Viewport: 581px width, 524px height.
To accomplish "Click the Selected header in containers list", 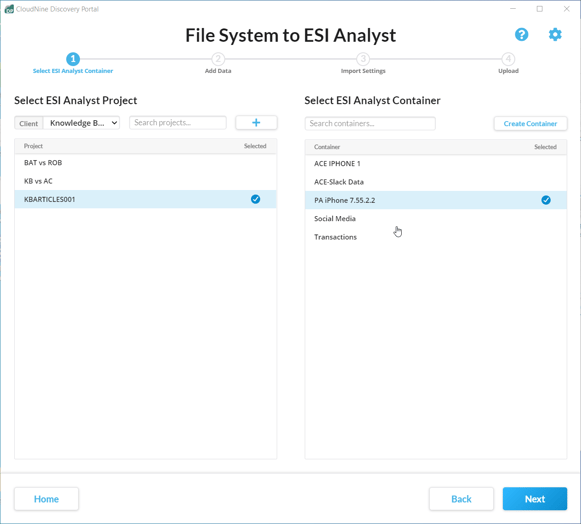I will click(x=545, y=147).
